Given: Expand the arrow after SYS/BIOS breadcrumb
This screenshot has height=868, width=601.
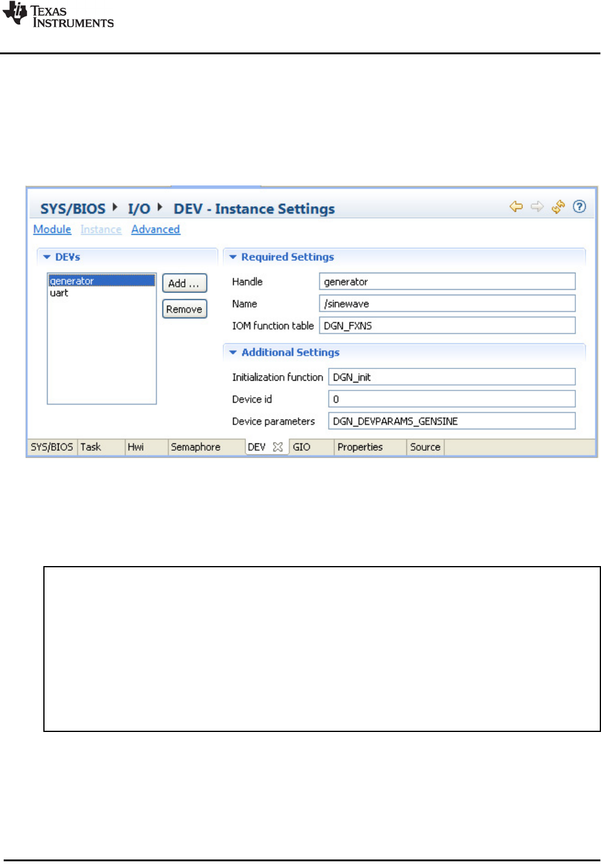Looking at the screenshot, I should coord(115,207).
